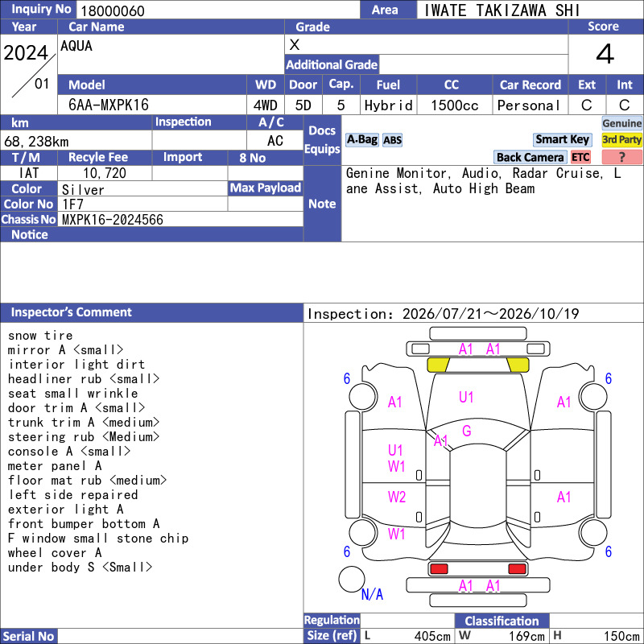Click the red ETC badge
The width and height of the screenshot is (644, 644).
pos(580,157)
